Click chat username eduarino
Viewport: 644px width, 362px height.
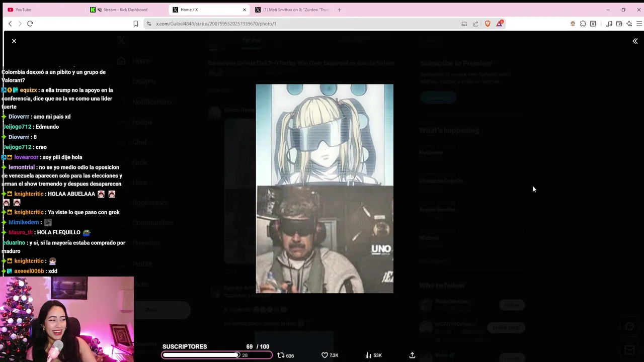coord(13,243)
